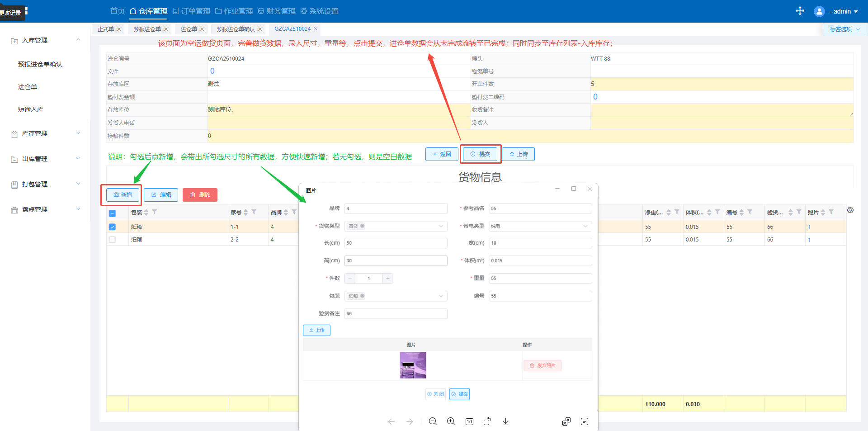Click the zoom out magnifier icon
Screen dimensions: 868x431
(433, 422)
